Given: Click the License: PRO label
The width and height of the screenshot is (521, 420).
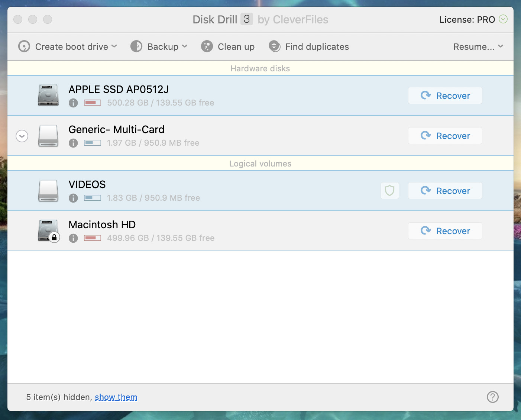Looking at the screenshot, I should (467, 19).
